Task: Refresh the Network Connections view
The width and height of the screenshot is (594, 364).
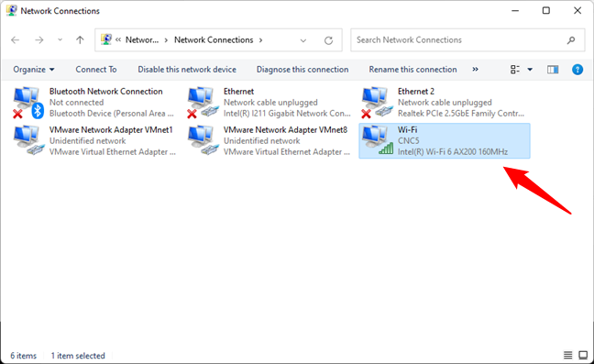Action: click(328, 40)
